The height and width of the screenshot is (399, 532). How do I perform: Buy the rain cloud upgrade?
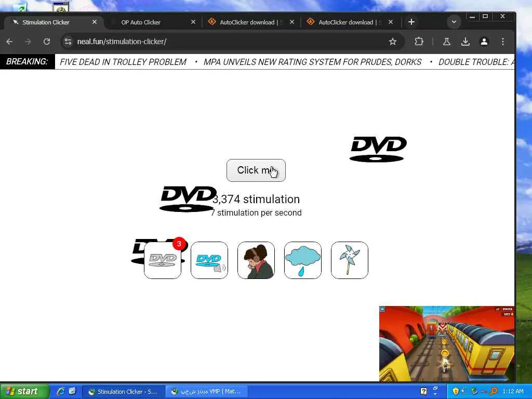(x=303, y=260)
